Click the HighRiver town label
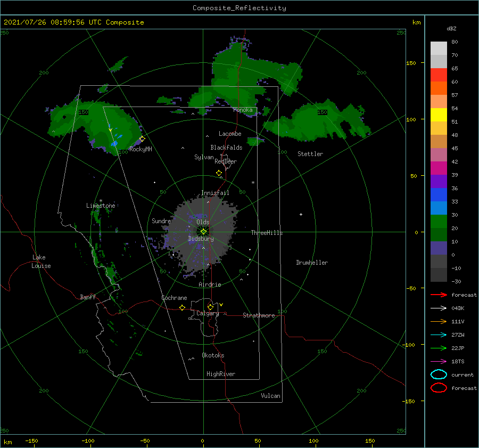The image size is (479, 448). (x=221, y=374)
